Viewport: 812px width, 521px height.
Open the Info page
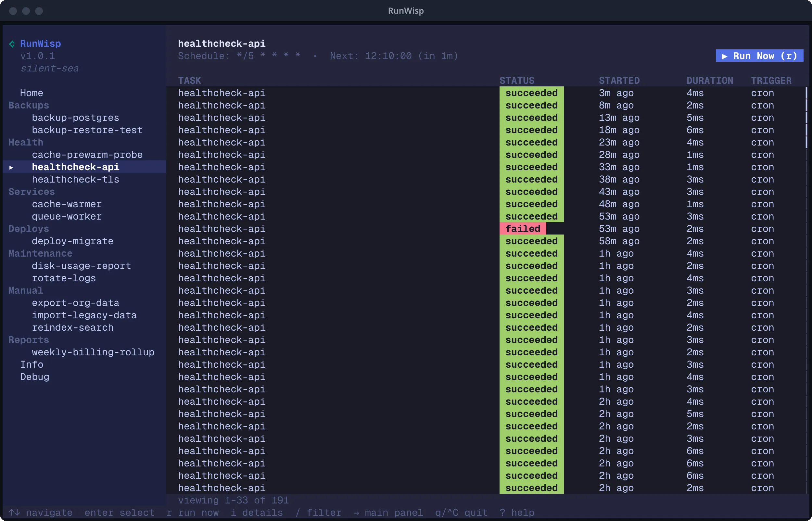point(32,365)
